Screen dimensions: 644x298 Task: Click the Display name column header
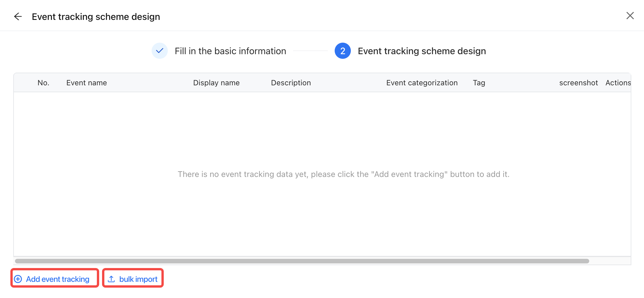tap(216, 83)
